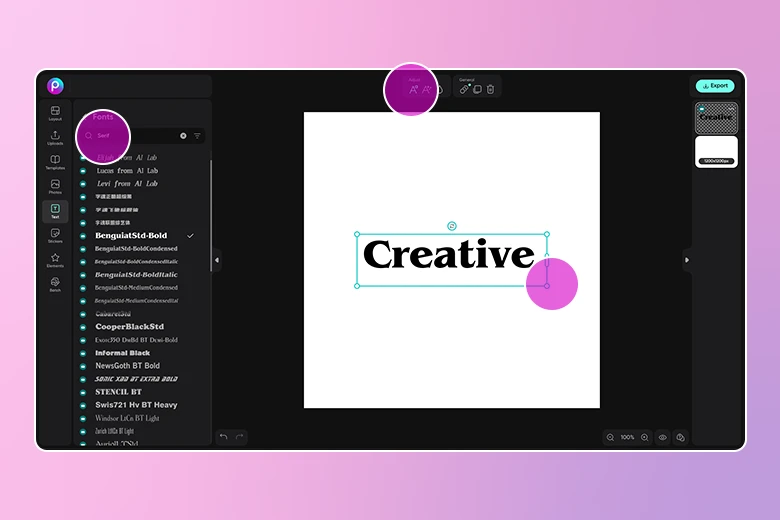
Task: Open the Uploads panel
Action: click(x=55, y=138)
